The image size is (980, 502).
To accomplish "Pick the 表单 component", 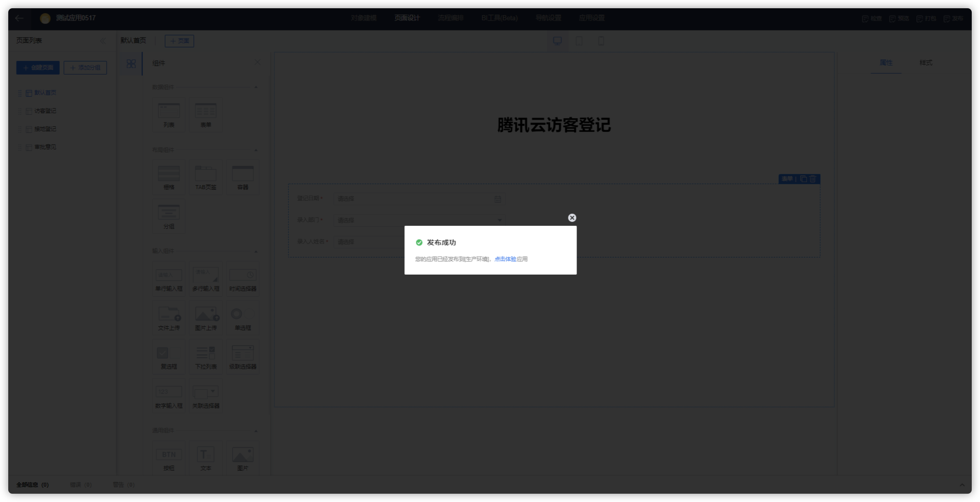I will (x=206, y=115).
